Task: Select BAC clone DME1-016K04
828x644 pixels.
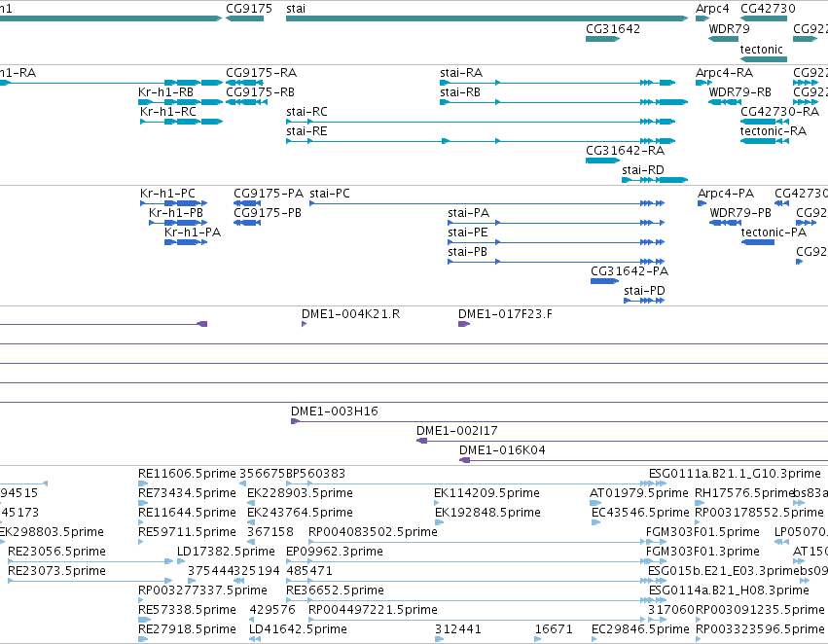Action: 644,461
